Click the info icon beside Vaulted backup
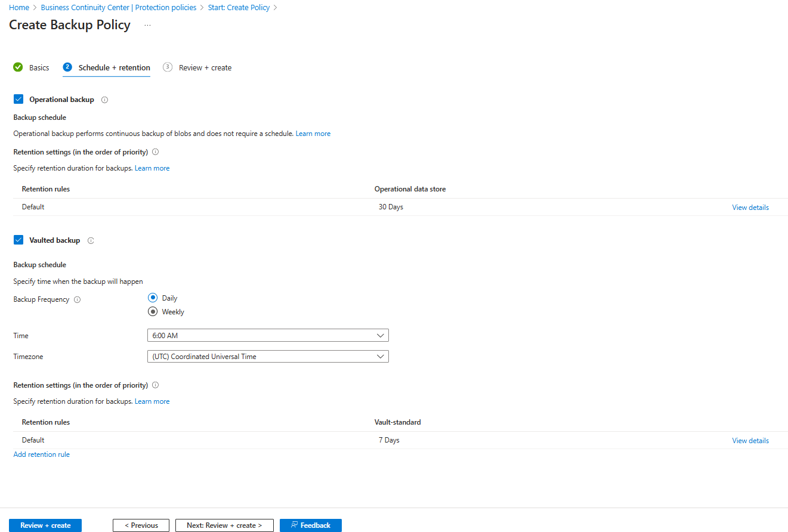This screenshot has height=532, width=788. coord(91,240)
